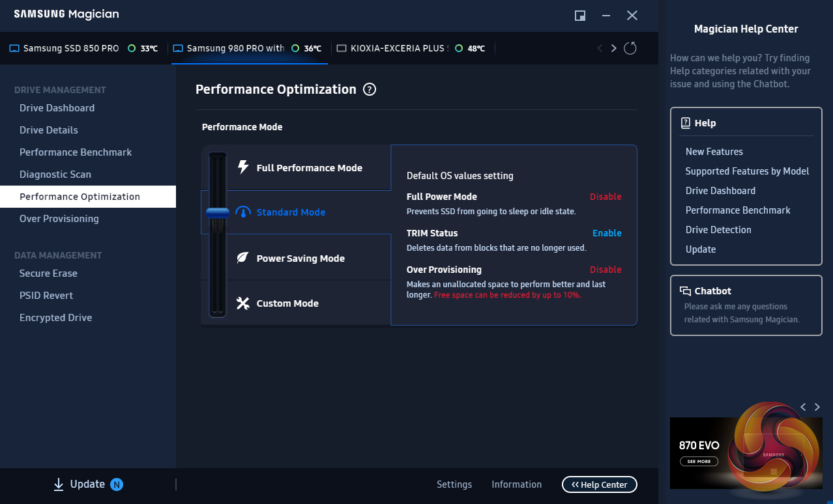833x504 pixels.
Task: Open Performance Benchmark in sidebar
Action: pyautogui.click(x=76, y=152)
